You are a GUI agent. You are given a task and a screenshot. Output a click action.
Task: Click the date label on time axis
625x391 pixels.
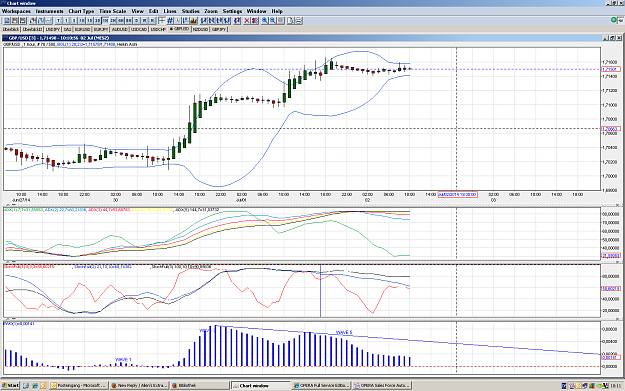pyautogui.click(x=458, y=195)
